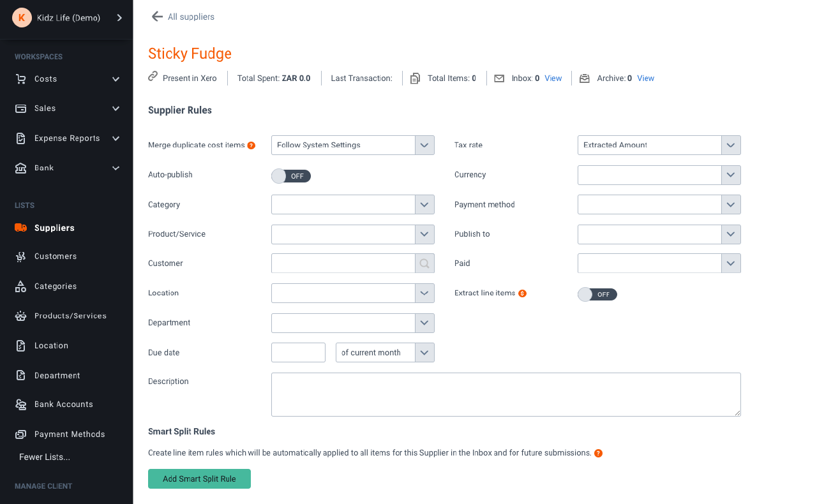Enable the Auto-publish toggle
Image resolution: width=817 pixels, height=504 pixels.
pyautogui.click(x=290, y=175)
